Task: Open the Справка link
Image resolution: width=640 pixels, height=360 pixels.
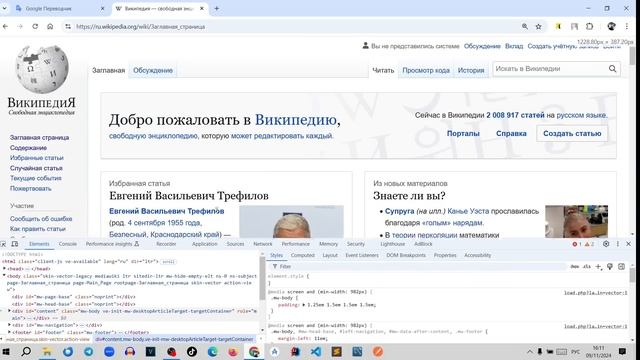Action: coord(511,133)
